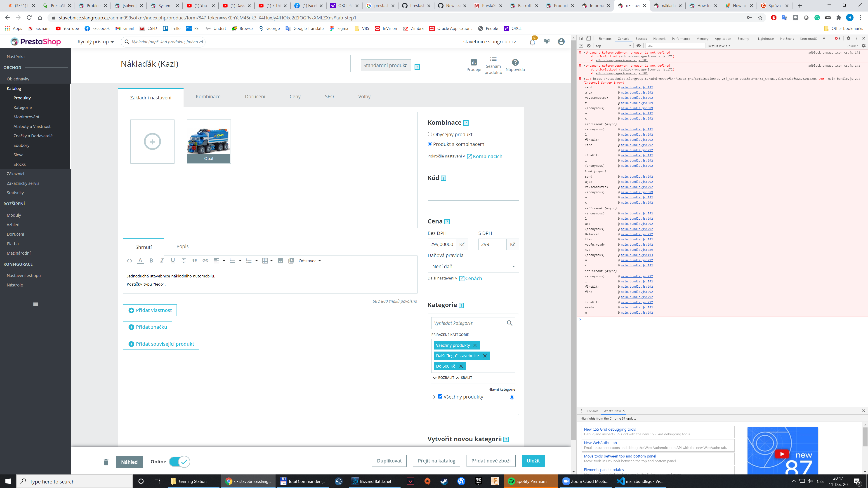Screen dimensions: 868x488
Task: Open the Standardní produkt type dropdown
Action: point(386,65)
